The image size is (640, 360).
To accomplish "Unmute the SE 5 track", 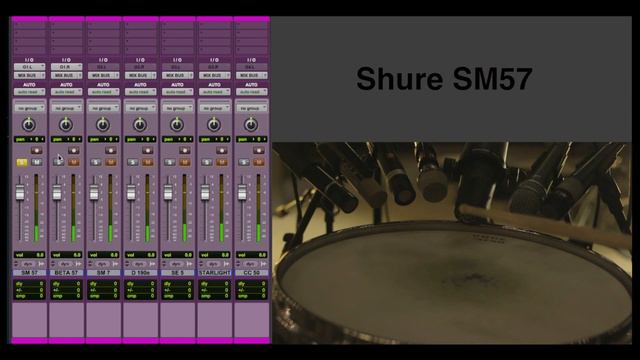I will [x=185, y=162].
